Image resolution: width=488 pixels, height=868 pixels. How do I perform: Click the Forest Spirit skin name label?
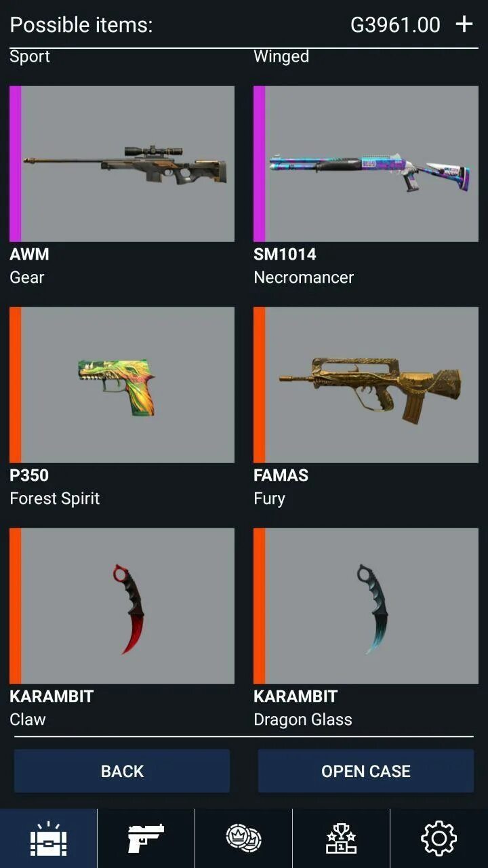54,498
